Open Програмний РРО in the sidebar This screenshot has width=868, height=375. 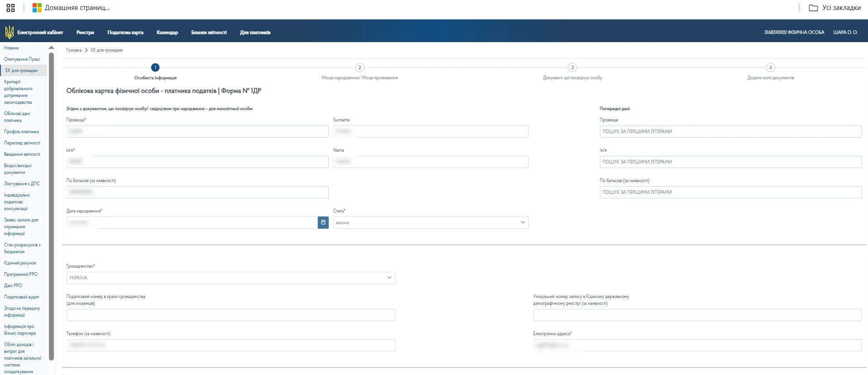point(21,274)
